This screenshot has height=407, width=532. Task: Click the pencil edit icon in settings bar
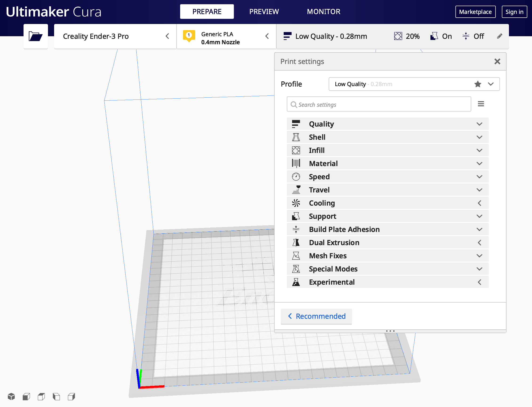tap(499, 36)
